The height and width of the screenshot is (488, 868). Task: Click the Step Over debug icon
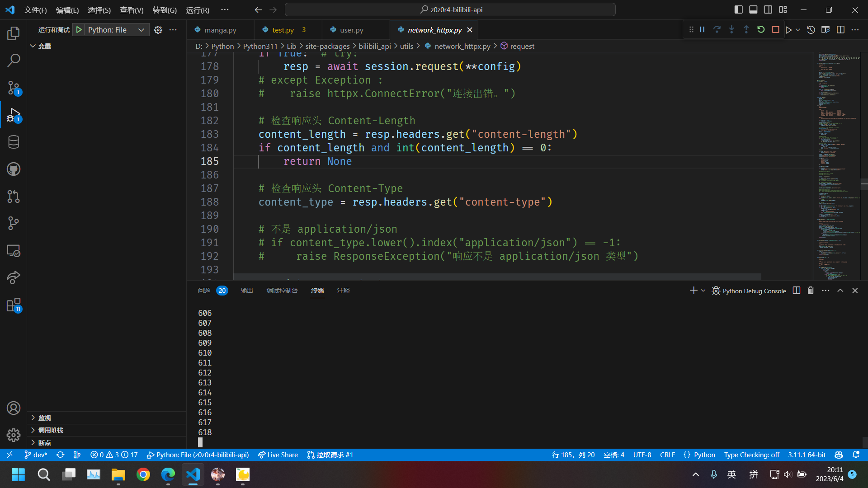coord(717,29)
